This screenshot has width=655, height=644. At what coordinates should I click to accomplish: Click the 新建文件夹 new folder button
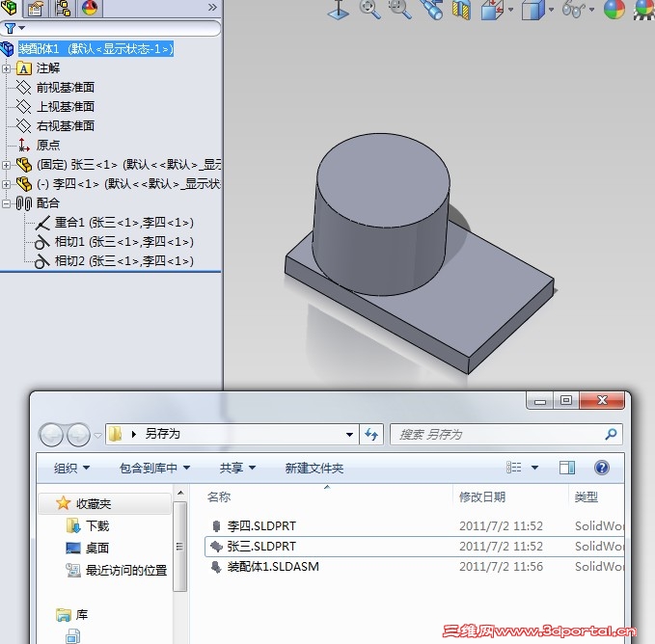pyautogui.click(x=314, y=468)
